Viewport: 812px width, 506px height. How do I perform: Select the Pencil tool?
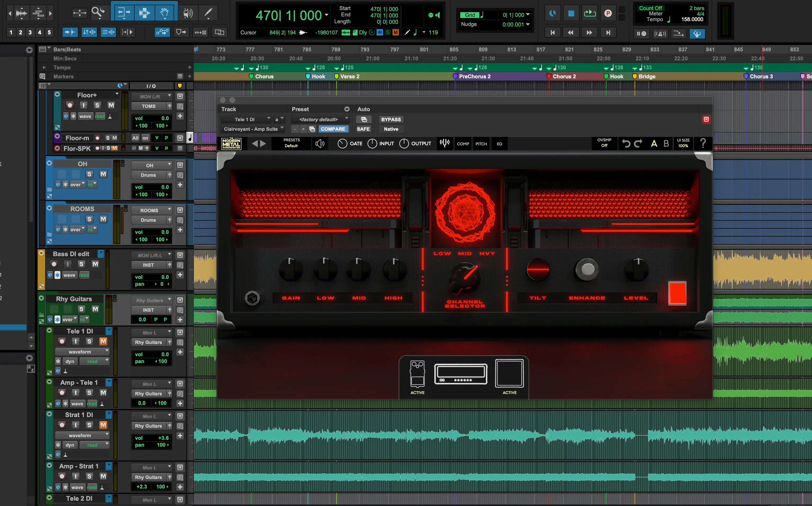[208, 13]
